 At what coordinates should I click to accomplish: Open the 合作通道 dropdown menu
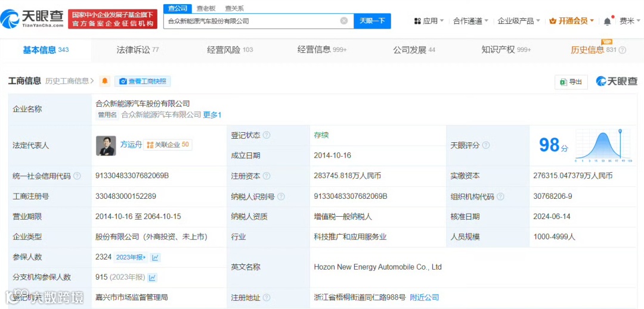pyautogui.click(x=470, y=21)
